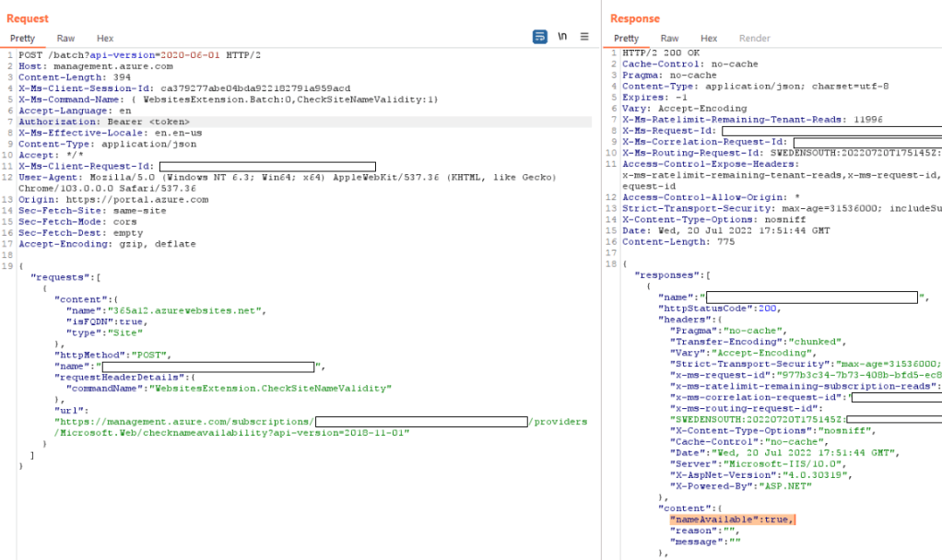Toggle the \n show non-printable characters icon
The width and height of the screenshot is (942, 560).
[562, 37]
